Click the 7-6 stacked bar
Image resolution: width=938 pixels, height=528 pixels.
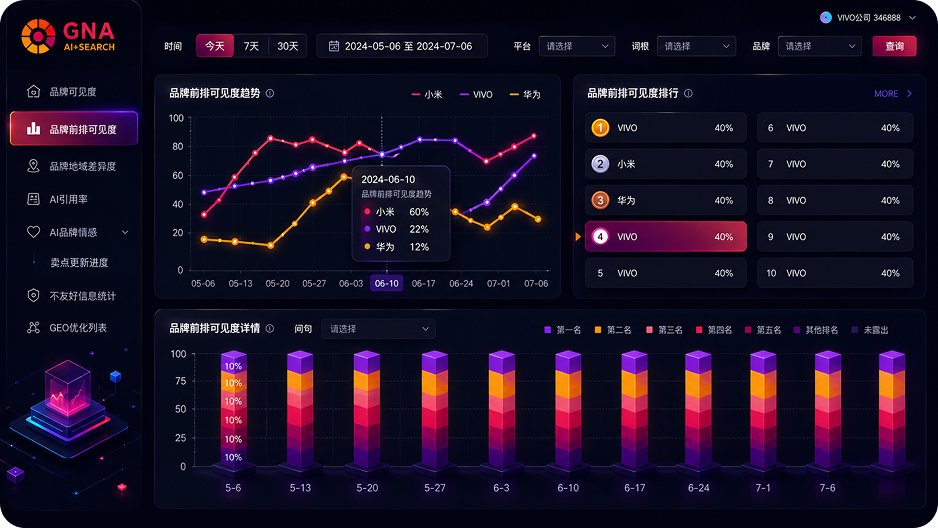(x=828, y=410)
